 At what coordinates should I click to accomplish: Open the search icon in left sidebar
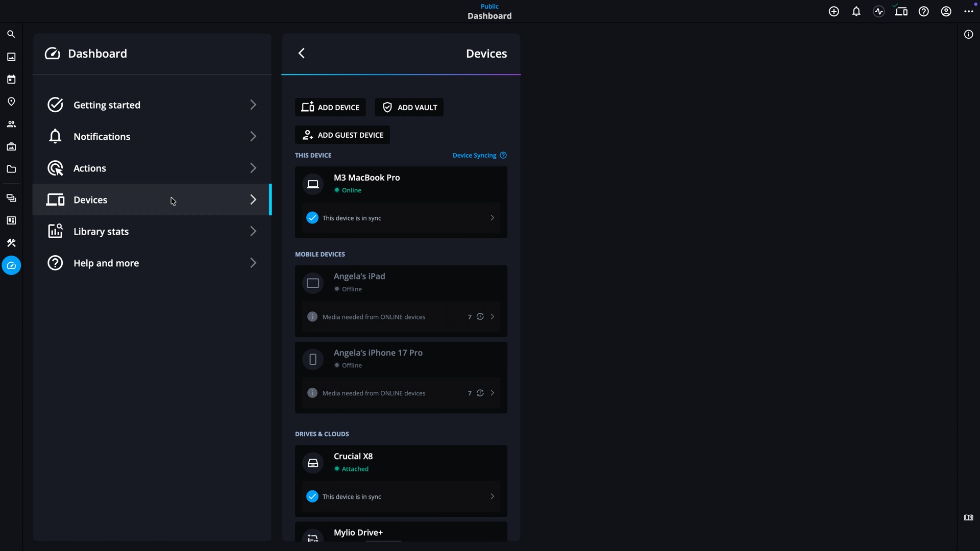click(11, 34)
